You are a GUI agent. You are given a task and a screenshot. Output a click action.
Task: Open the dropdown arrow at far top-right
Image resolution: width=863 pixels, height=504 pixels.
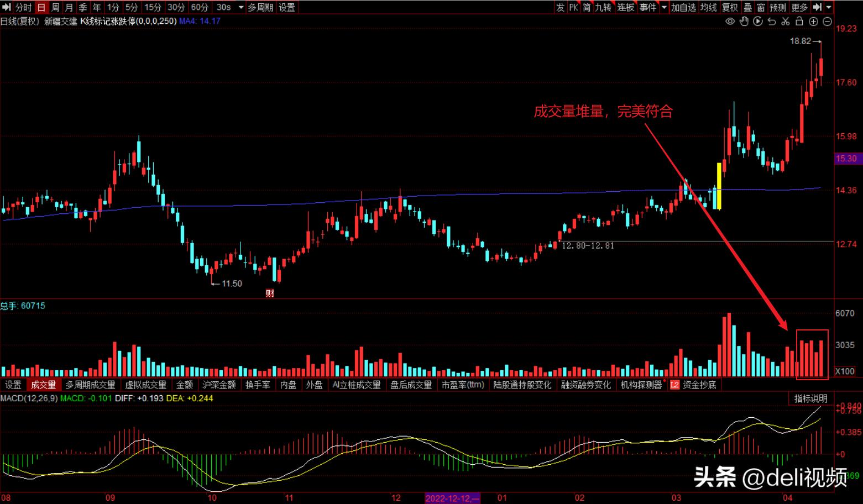pos(829,7)
